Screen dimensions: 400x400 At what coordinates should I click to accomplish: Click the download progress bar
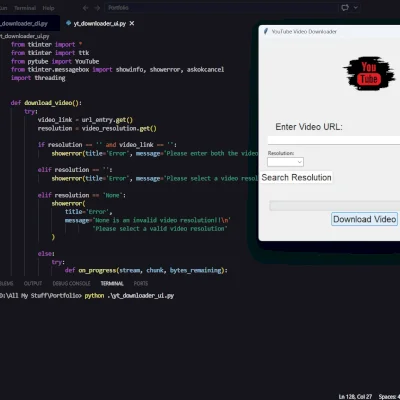pos(335,206)
